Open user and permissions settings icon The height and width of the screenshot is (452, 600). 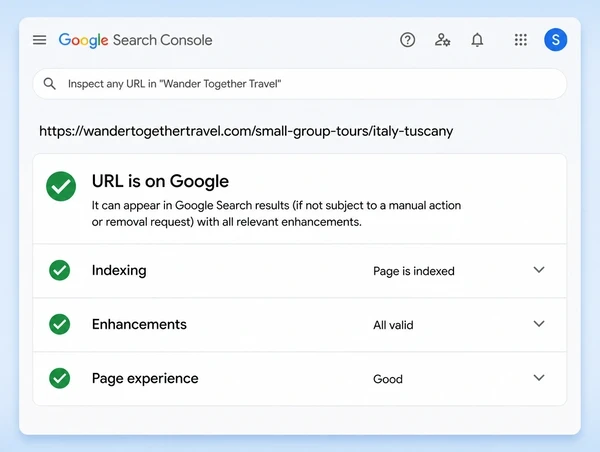[x=442, y=40]
